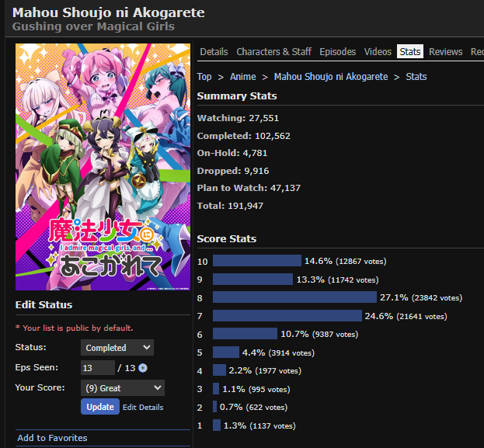Click the score 6 bar at 10.7%
The image size is (484, 448).
coord(245,334)
